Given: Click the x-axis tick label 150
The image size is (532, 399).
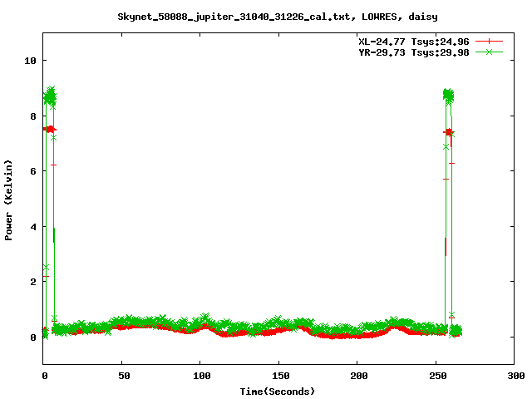Looking at the screenshot, I should (x=281, y=376).
